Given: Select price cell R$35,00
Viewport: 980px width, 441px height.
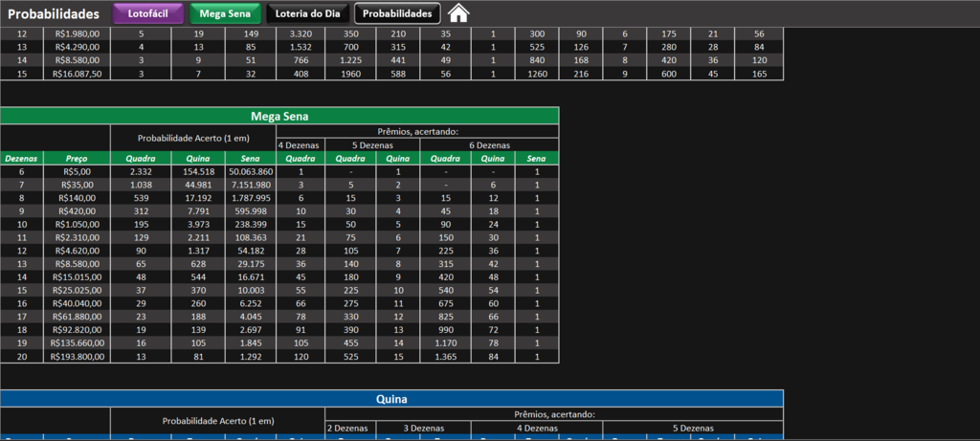Looking at the screenshot, I should (x=78, y=185).
